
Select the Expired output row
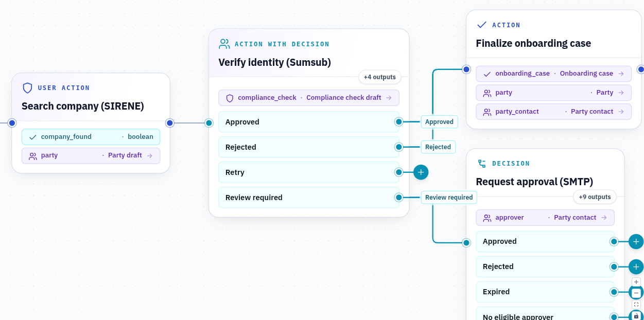[545, 292]
